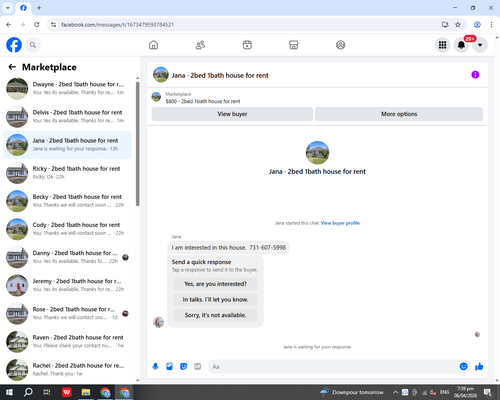This screenshot has width=500, height=400.
Task: Open the notifications bell
Action: click(461, 45)
